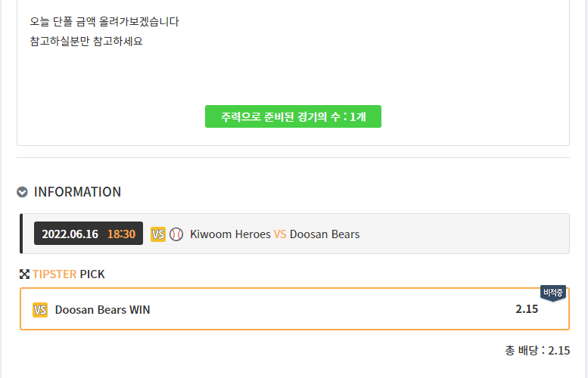Click the TIPSTER PICK heading text
Image resolution: width=588 pixels, height=378 pixels.
(68, 274)
